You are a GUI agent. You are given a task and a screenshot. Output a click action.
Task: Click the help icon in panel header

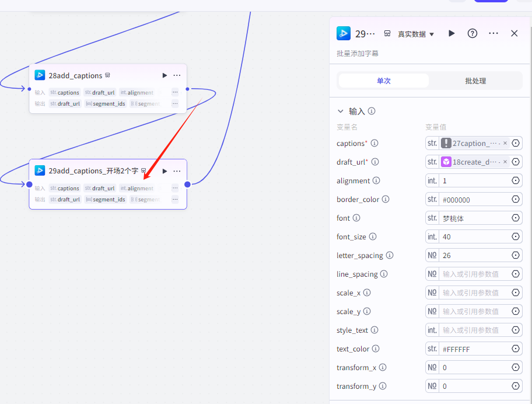473,33
